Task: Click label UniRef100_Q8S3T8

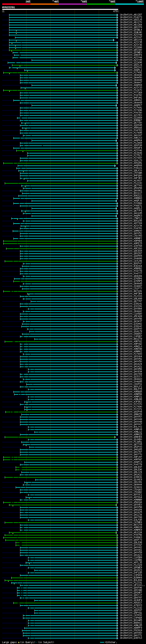Action: point(131,40)
